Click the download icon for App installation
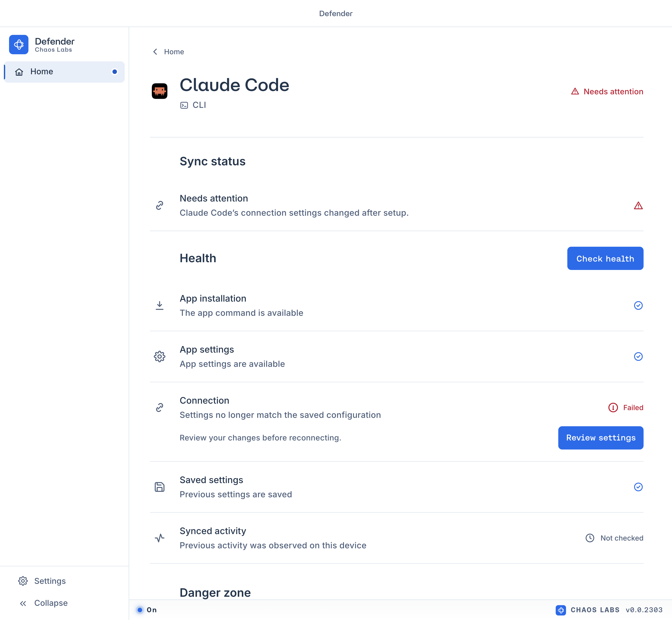The height and width of the screenshot is (620, 672). [x=159, y=306]
